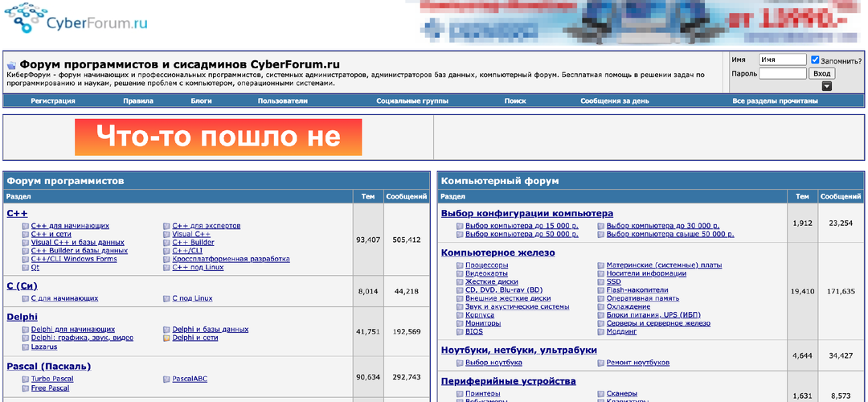Click the folder icon next to Free Pascal
This screenshot has width=868, height=402.
point(26,388)
